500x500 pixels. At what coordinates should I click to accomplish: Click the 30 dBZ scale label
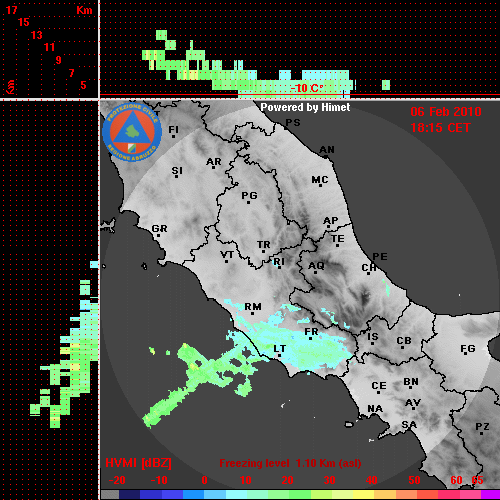329,480
